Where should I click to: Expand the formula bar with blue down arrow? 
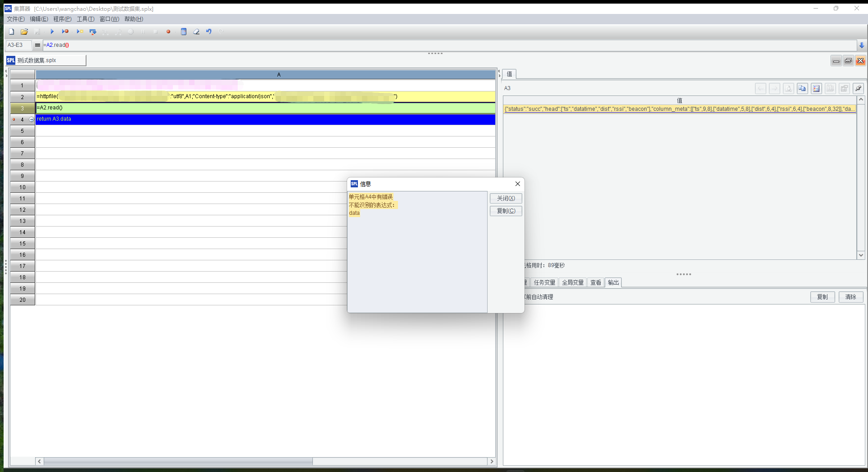pyautogui.click(x=861, y=45)
